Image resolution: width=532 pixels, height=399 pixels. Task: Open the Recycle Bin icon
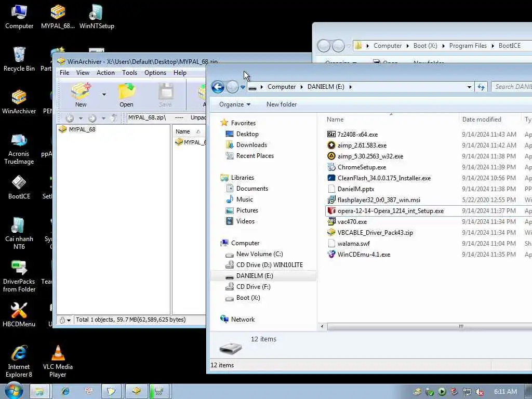pos(19,59)
